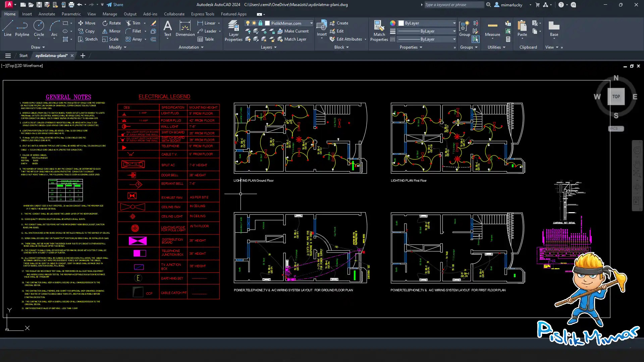Open the Start drawing tab
This screenshot has width=644, height=362.
click(23, 56)
